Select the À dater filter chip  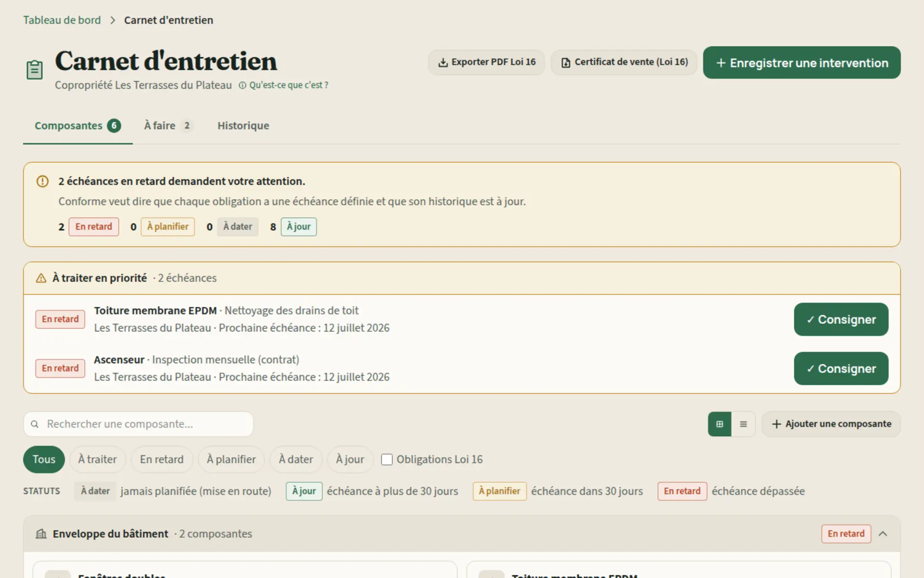[x=296, y=460]
